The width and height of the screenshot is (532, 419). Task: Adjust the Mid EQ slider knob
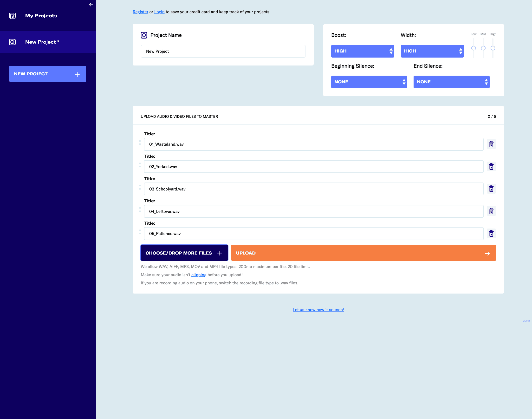click(483, 48)
